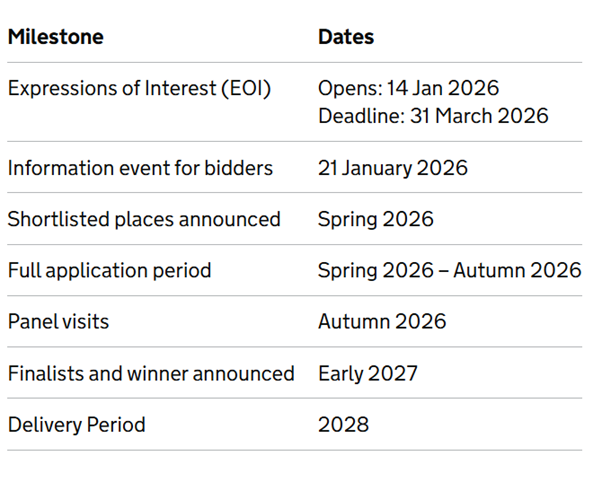Click the Spring 2026 shortlist announcement date
This screenshot has width=602, height=482.
tap(375, 218)
